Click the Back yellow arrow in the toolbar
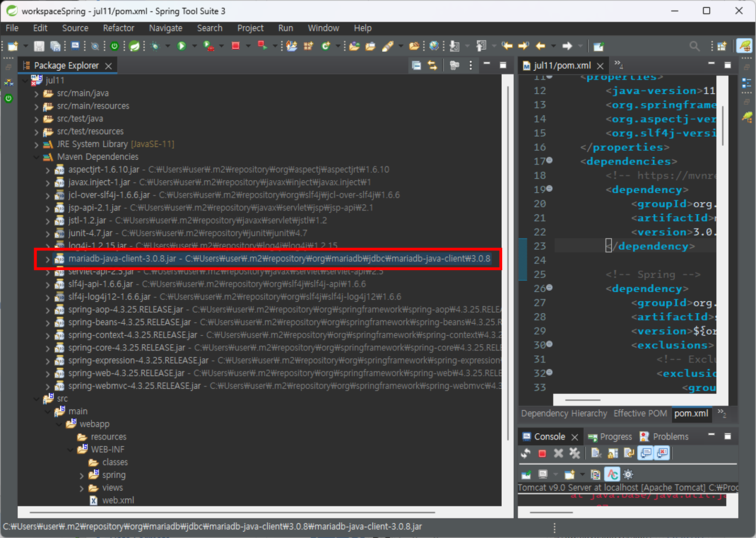This screenshot has width=756, height=538. [x=540, y=46]
